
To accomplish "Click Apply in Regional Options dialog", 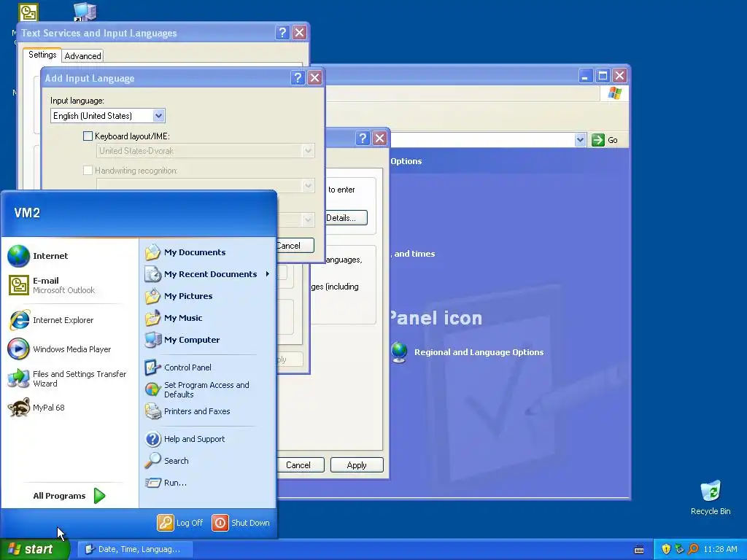I will 357,465.
